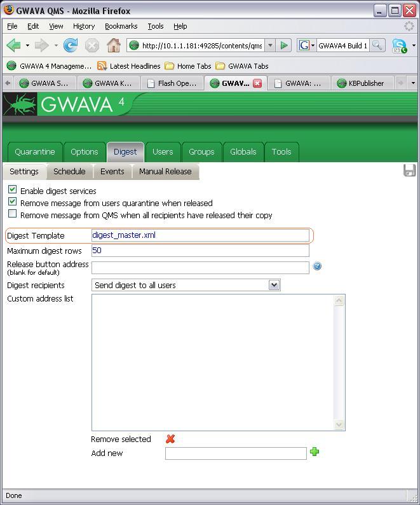Open the Back history dropdown arrow
Image resolution: width=420 pixels, height=505 pixels.
[27, 45]
